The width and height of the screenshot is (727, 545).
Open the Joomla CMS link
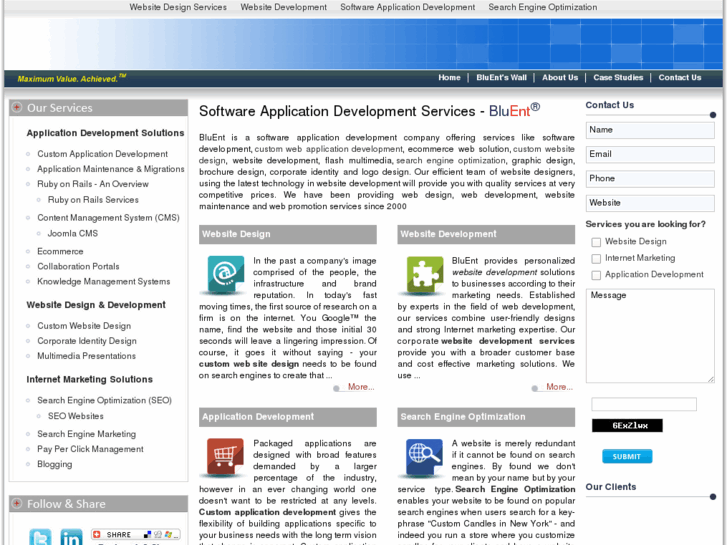coord(73,233)
